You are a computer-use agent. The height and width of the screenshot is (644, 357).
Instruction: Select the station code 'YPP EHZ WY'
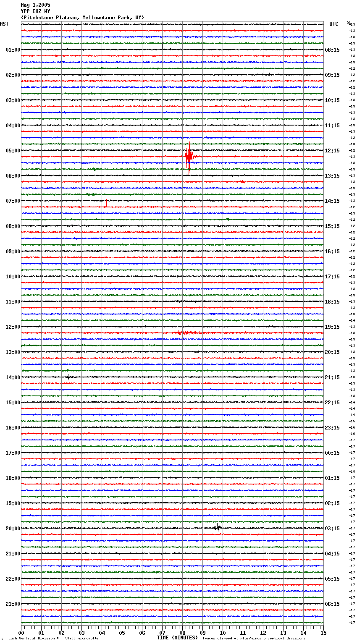point(35,11)
